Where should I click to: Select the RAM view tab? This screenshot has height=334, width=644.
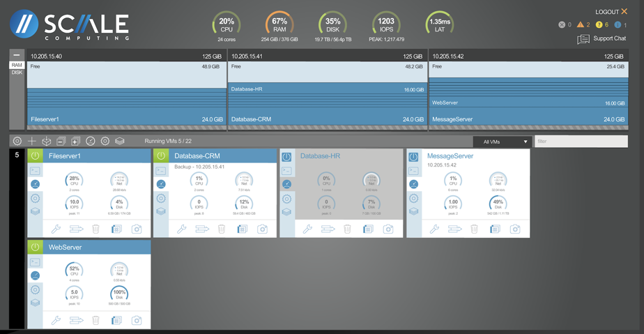17,65
